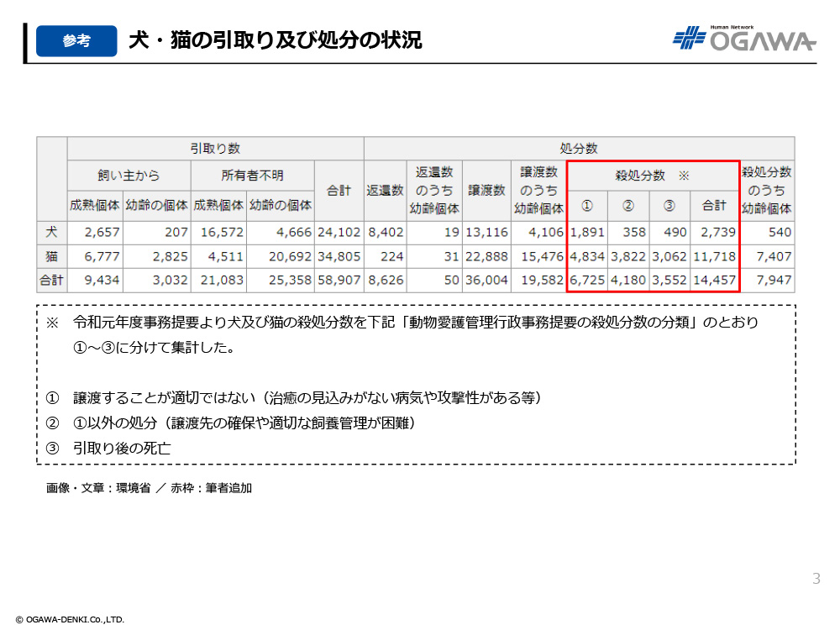Click the OGAWA logo icon
840x630 pixels.
(689, 39)
